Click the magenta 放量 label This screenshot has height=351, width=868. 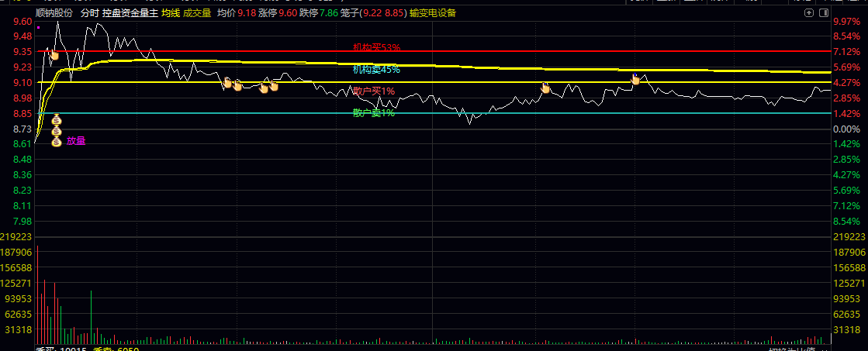(x=76, y=141)
